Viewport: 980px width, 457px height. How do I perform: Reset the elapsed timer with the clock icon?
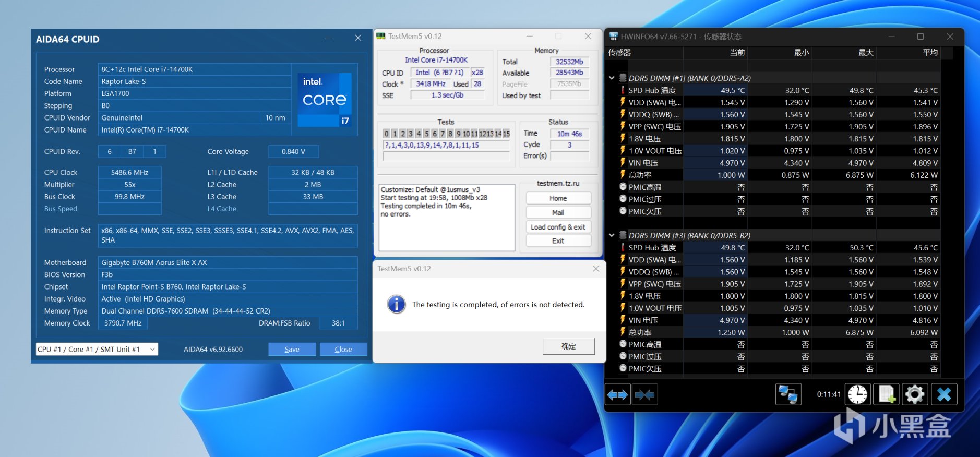(857, 395)
